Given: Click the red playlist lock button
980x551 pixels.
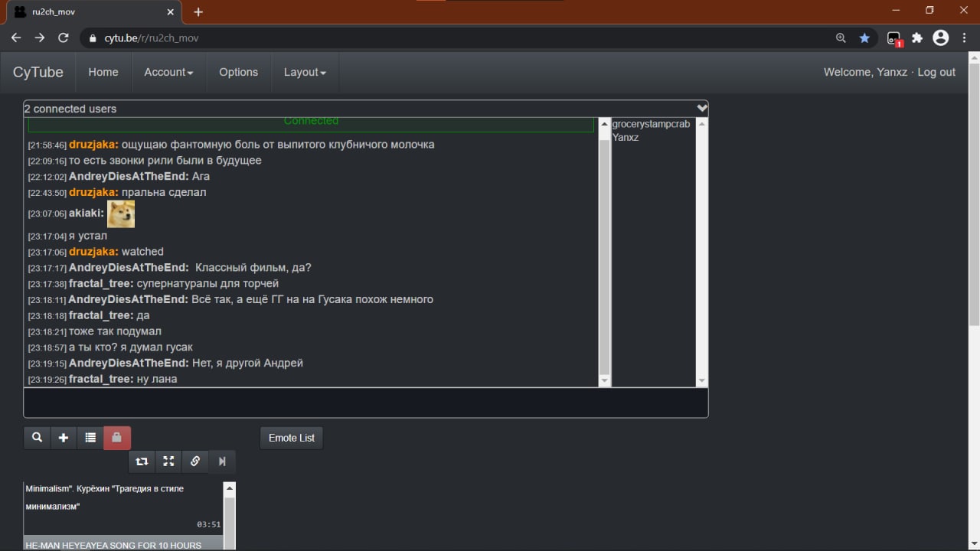Looking at the screenshot, I should (117, 438).
